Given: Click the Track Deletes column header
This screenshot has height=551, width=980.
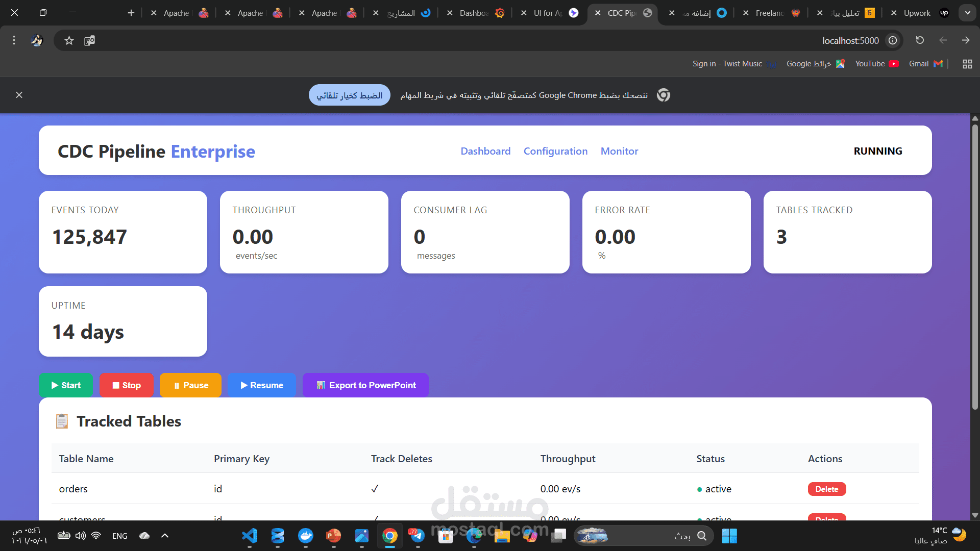Looking at the screenshot, I should coord(401,459).
